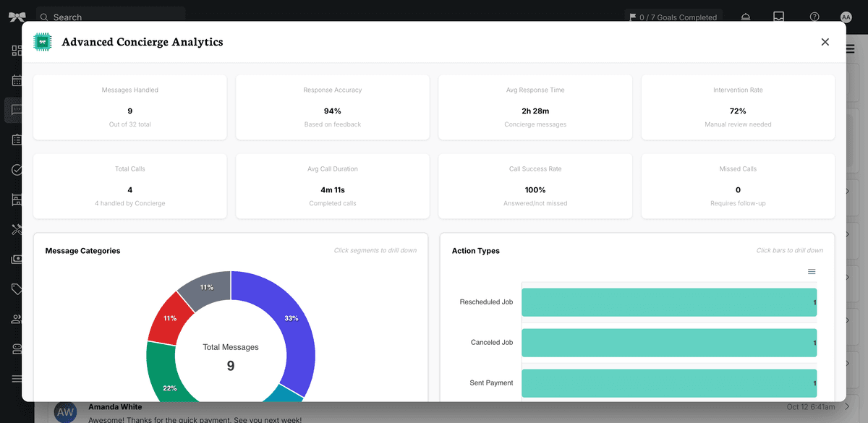Screen dimensions: 868x423
Task: Open the Action Types chart export menu icon
Action: (812, 271)
